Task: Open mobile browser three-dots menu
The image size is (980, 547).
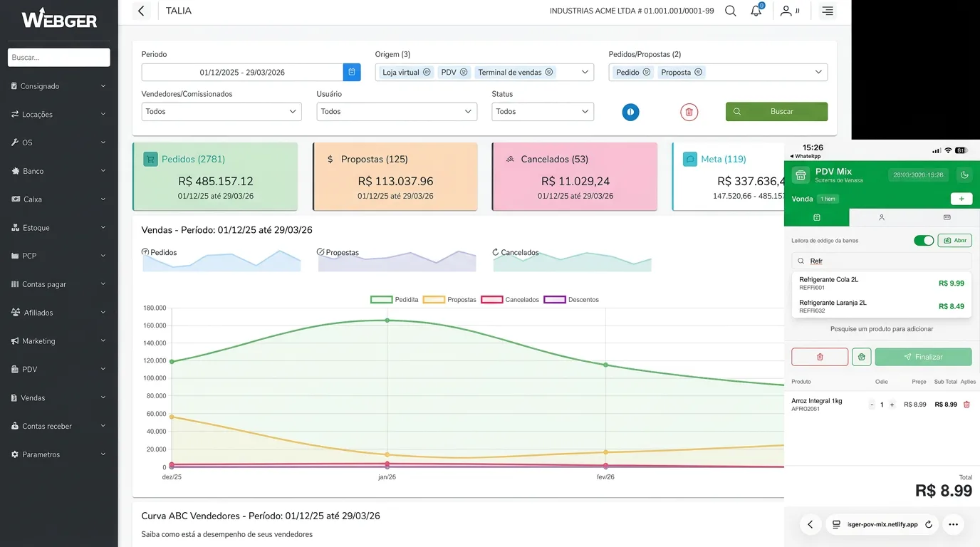Action: click(x=953, y=524)
